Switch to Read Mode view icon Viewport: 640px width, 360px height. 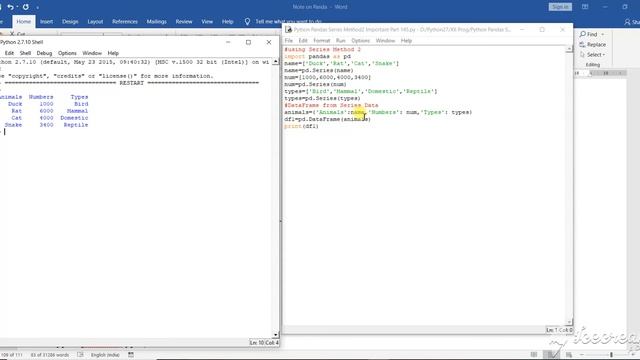[534, 355]
